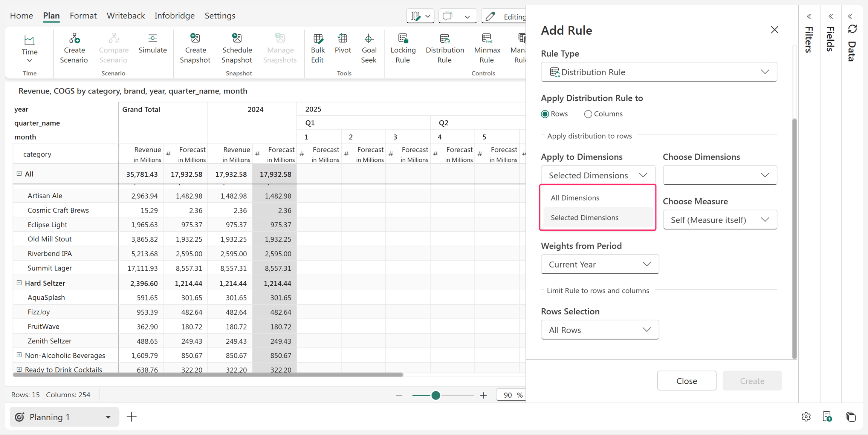The image size is (868, 435).
Task: Click the Pivot tool icon
Action: click(342, 38)
